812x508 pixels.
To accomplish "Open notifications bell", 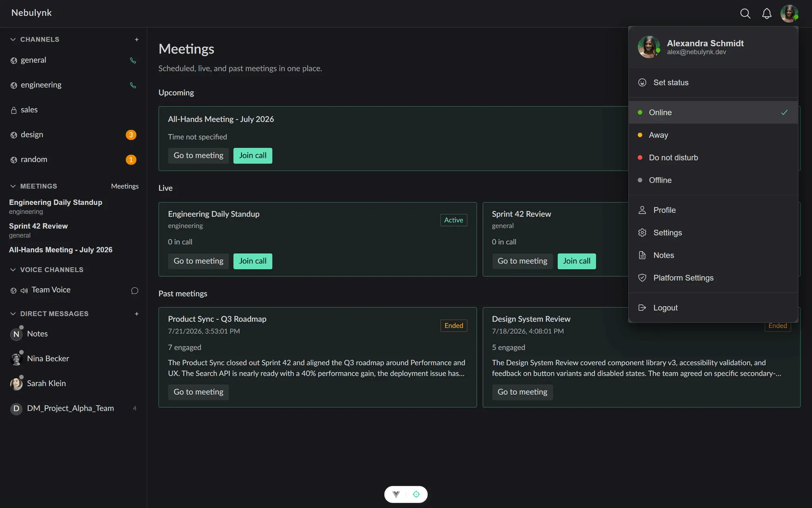I will [767, 13].
